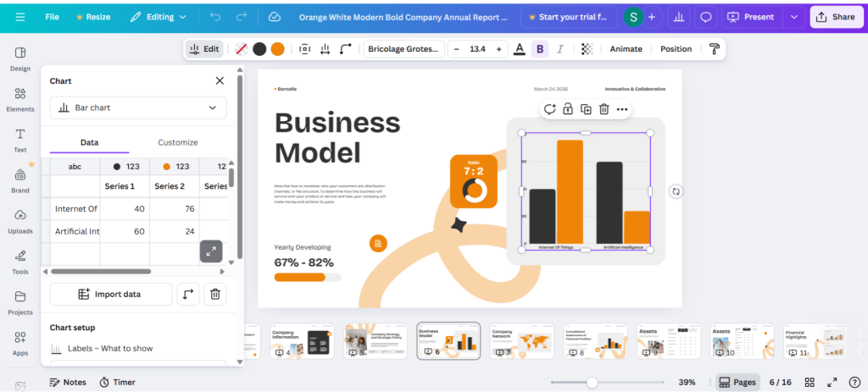
Task: Open the spacing adjustment icon
Action: (325, 49)
